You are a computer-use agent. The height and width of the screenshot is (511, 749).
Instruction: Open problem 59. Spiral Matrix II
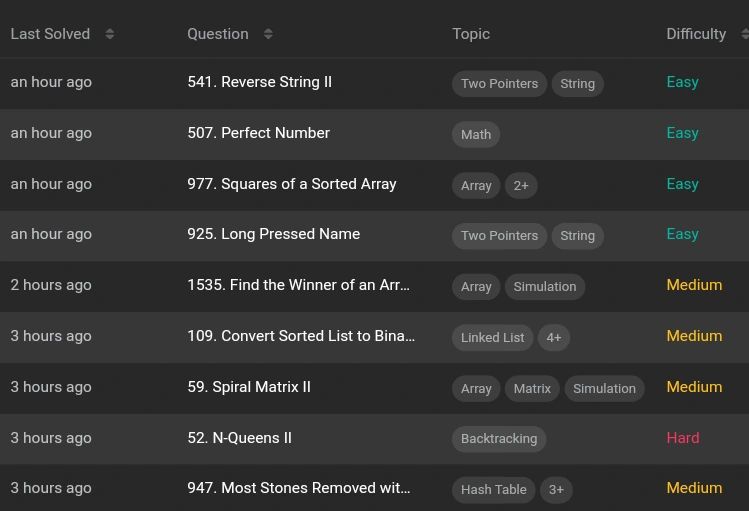coord(249,387)
